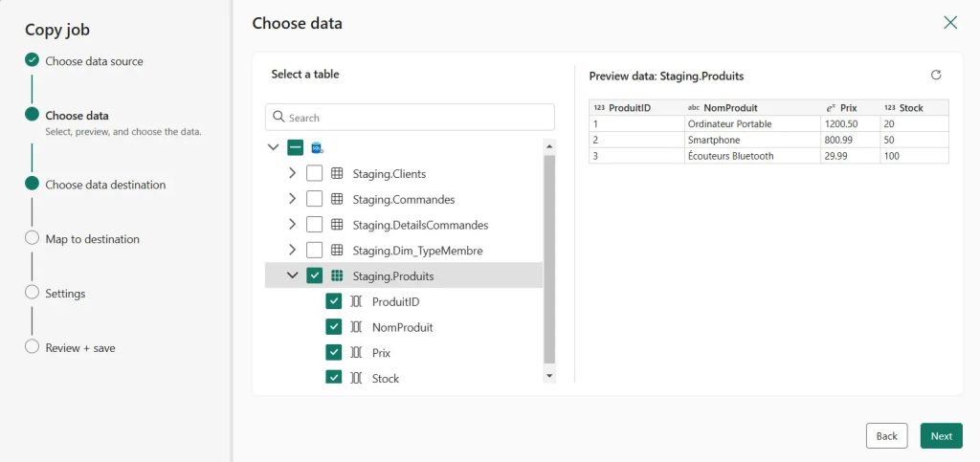Screen dimensions: 980x462
Task: Click the table list scrollbar thumb
Action: (x=549, y=259)
